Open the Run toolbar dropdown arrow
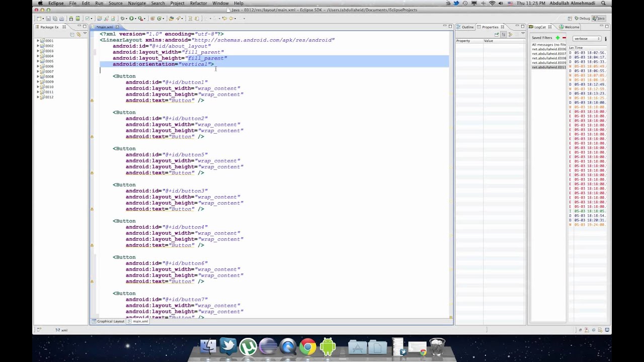 (135, 19)
